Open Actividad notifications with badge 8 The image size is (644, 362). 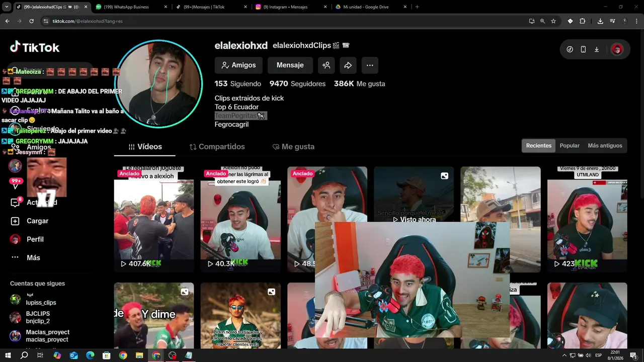34,202
